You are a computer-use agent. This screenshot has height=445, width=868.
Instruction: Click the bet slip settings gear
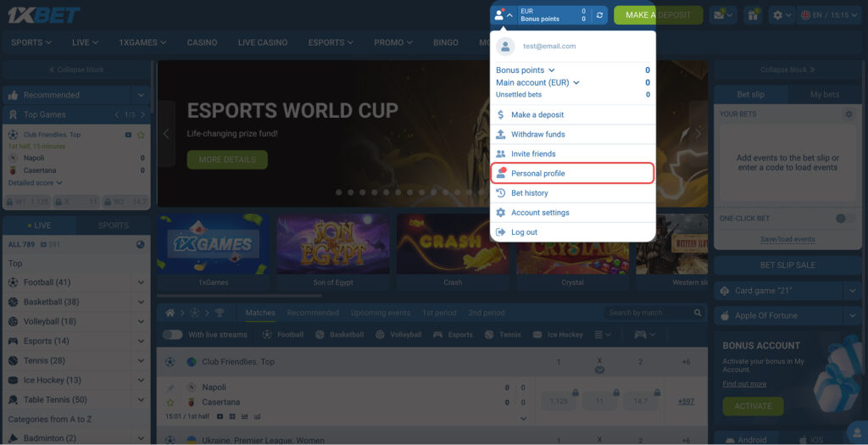click(x=849, y=114)
